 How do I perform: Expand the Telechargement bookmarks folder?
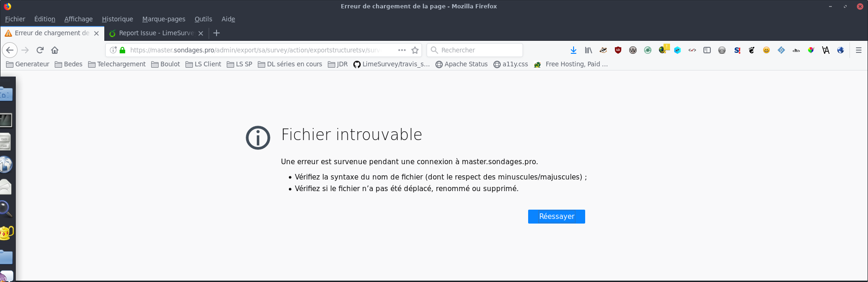coord(117,64)
